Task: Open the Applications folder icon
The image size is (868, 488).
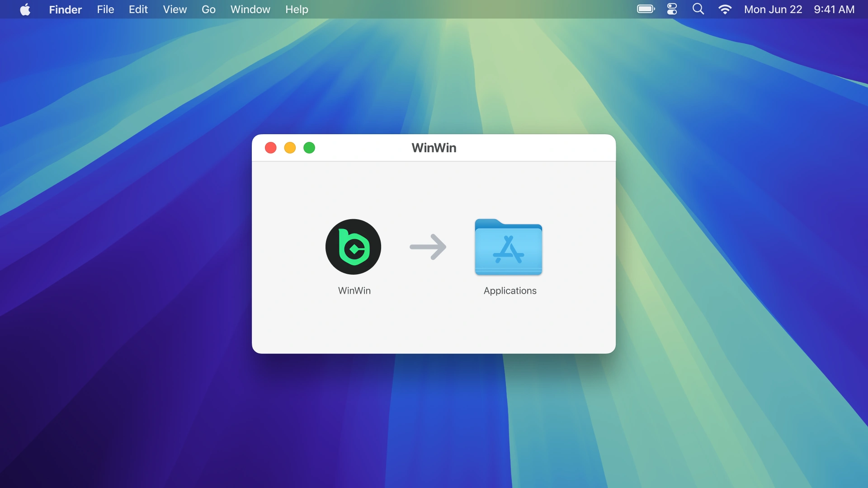Action: [x=508, y=248]
